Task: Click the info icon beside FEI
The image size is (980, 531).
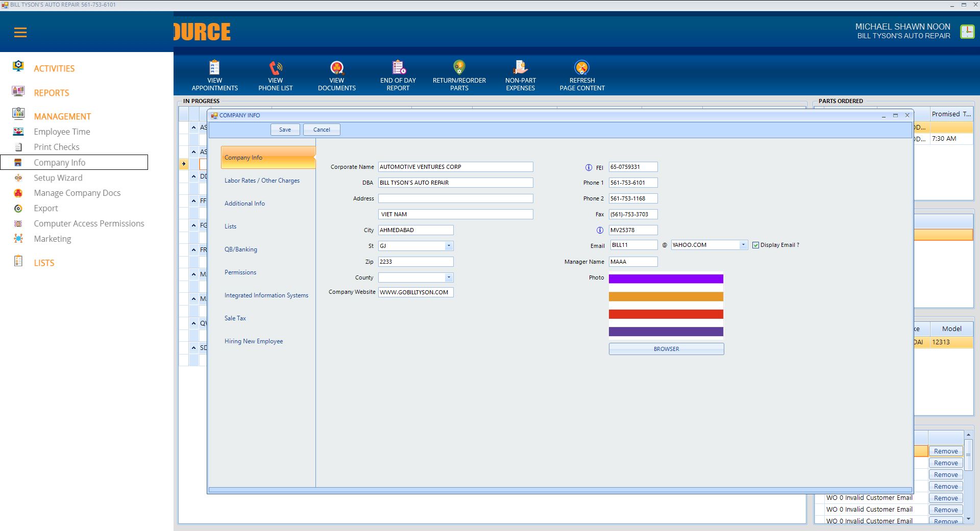Action: (589, 167)
